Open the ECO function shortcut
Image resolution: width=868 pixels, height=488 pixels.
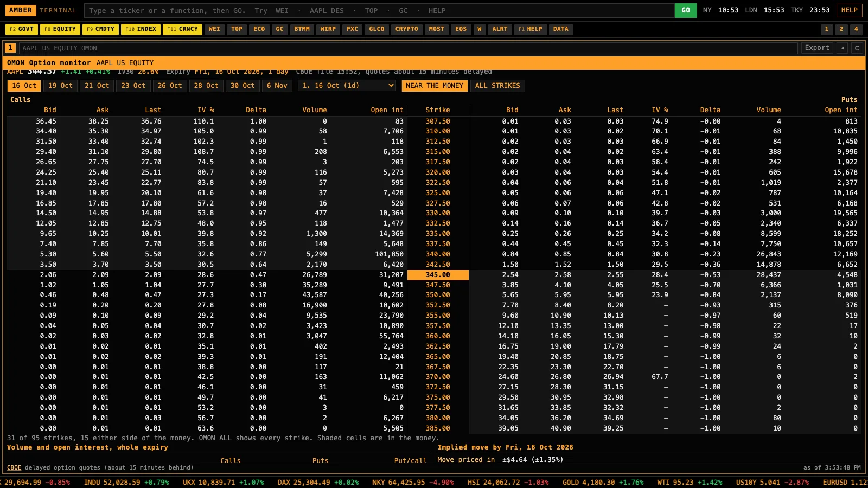(259, 29)
